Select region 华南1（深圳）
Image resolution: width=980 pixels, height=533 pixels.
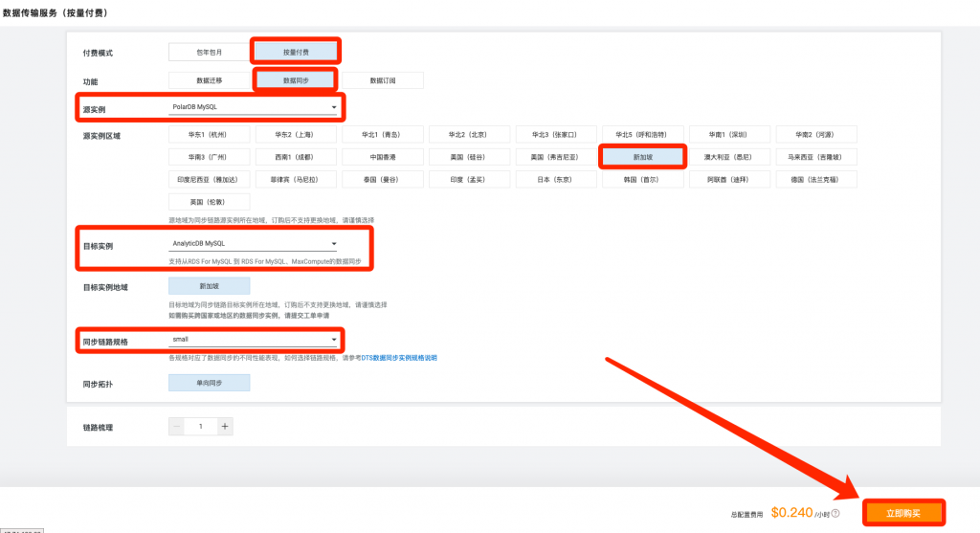[729, 134]
